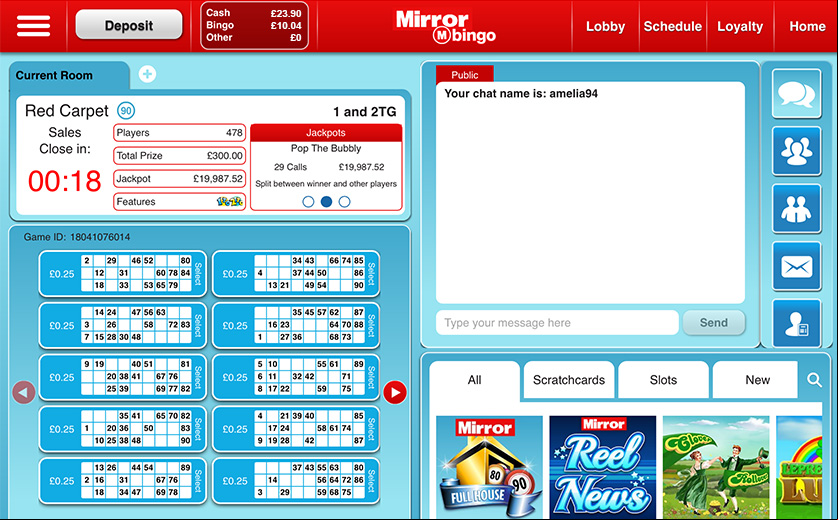Screen dimensions: 838x520
Task: Go to the Home page
Action: click(807, 26)
